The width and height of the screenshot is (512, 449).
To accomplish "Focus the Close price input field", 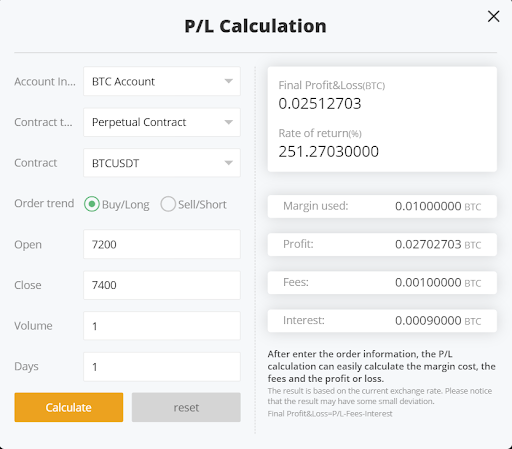I will tap(162, 285).
